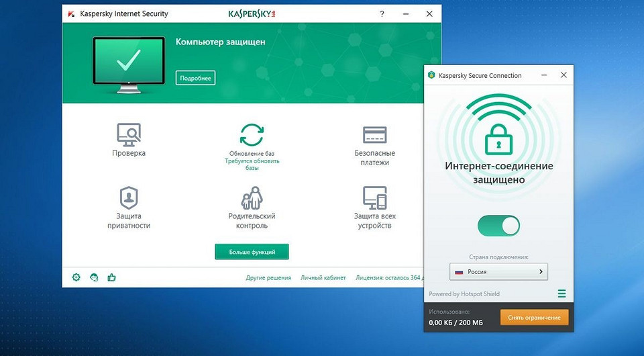Click the Страна подключения label
644x356 pixels.
click(498, 257)
